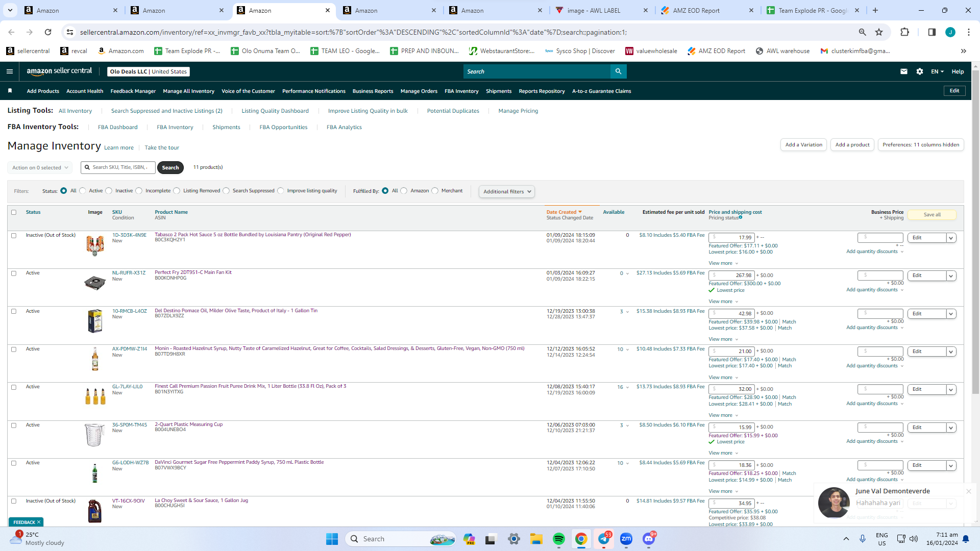The width and height of the screenshot is (980, 551).
Task: Click the Add a product button
Action: click(852, 145)
